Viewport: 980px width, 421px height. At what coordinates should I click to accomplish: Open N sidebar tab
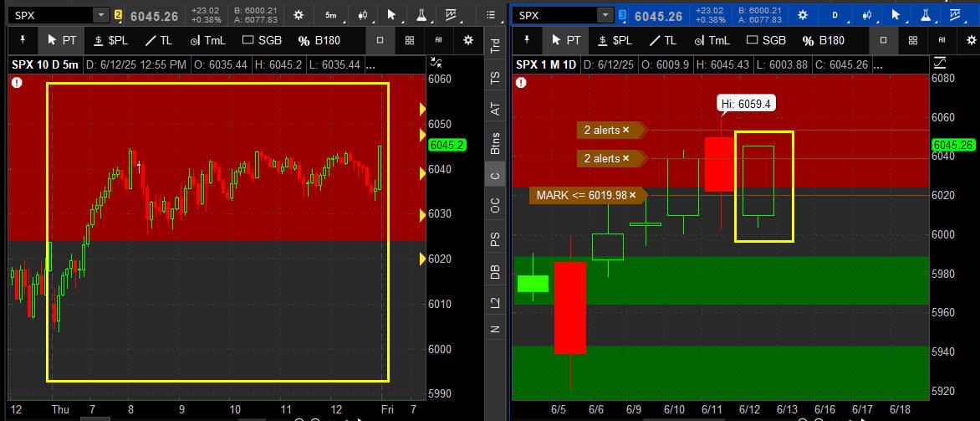pos(495,329)
